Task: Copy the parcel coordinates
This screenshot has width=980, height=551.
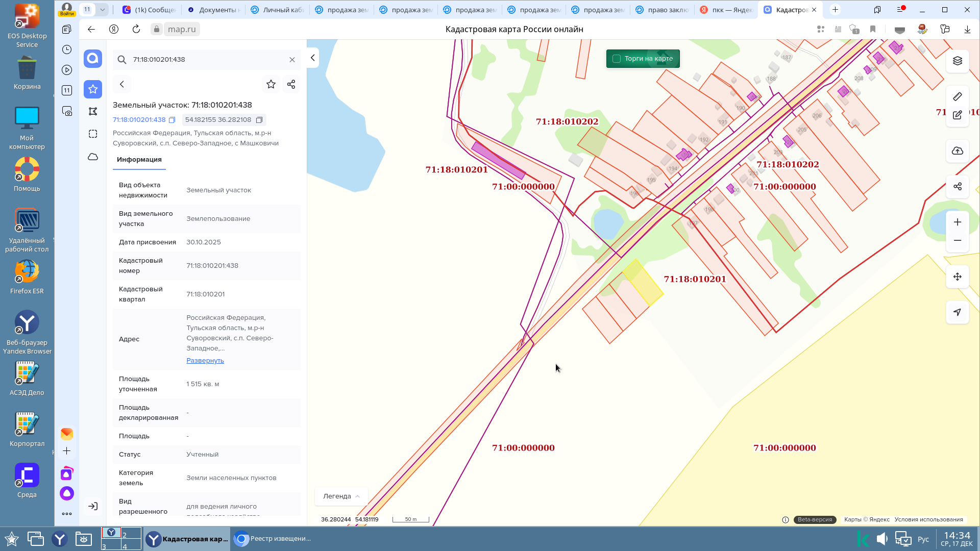Action: tap(259, 120)
